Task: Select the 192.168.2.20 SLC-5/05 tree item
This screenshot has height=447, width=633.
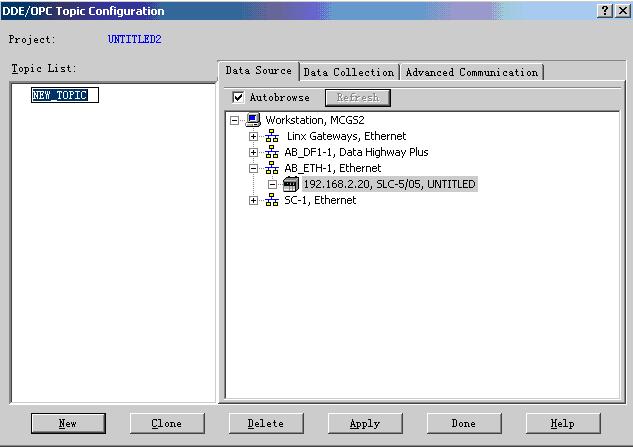Action: [x=389, y=184]
